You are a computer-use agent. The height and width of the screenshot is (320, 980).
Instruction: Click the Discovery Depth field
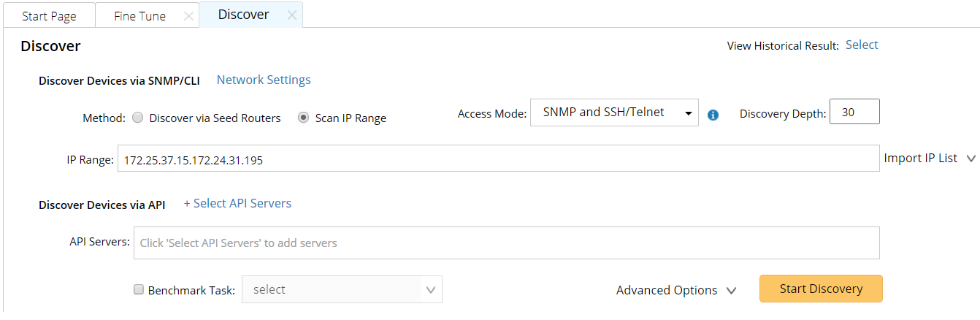coord(854,113)
